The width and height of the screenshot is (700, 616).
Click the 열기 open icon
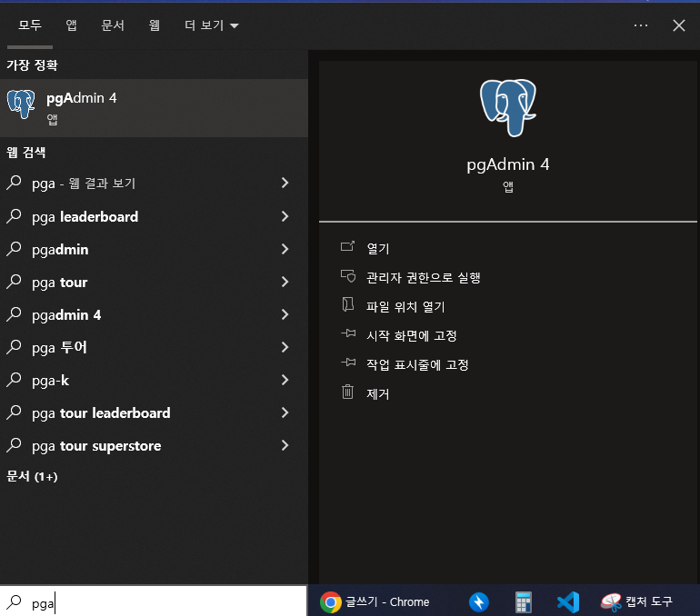(348, 246)
